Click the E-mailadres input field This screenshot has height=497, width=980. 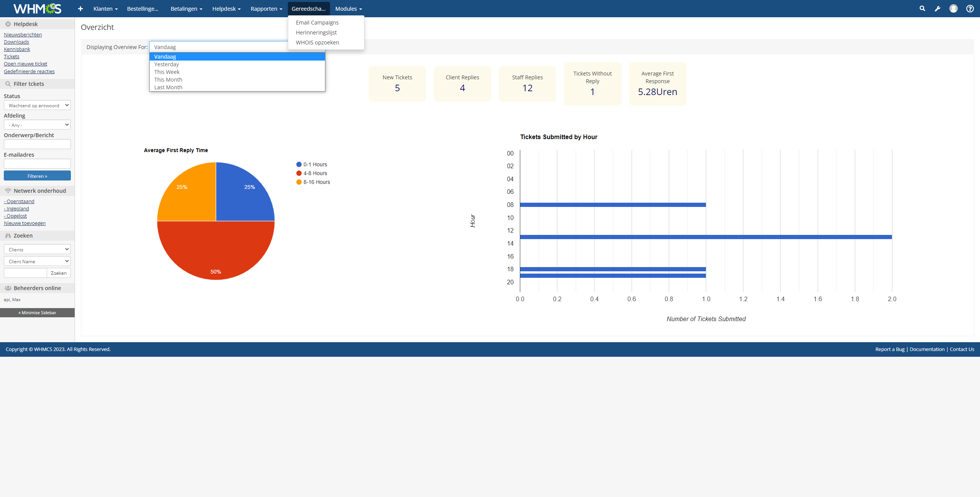click(37, 164)
